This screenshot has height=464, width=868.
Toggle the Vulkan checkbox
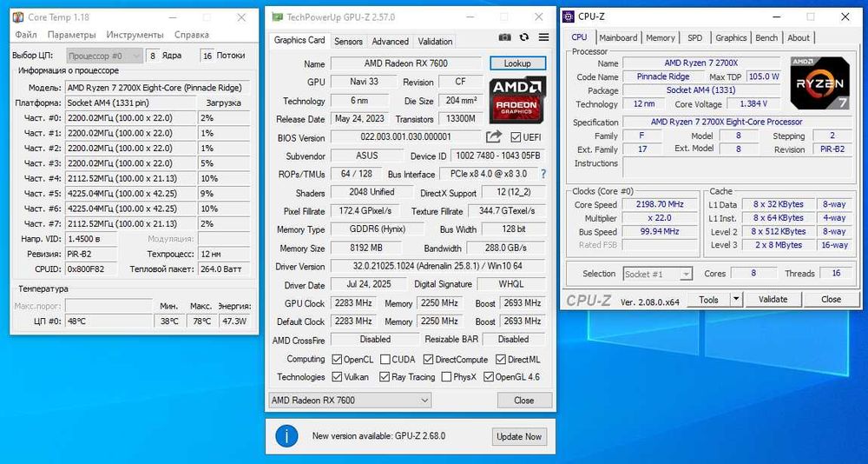[x=337, y=377]
